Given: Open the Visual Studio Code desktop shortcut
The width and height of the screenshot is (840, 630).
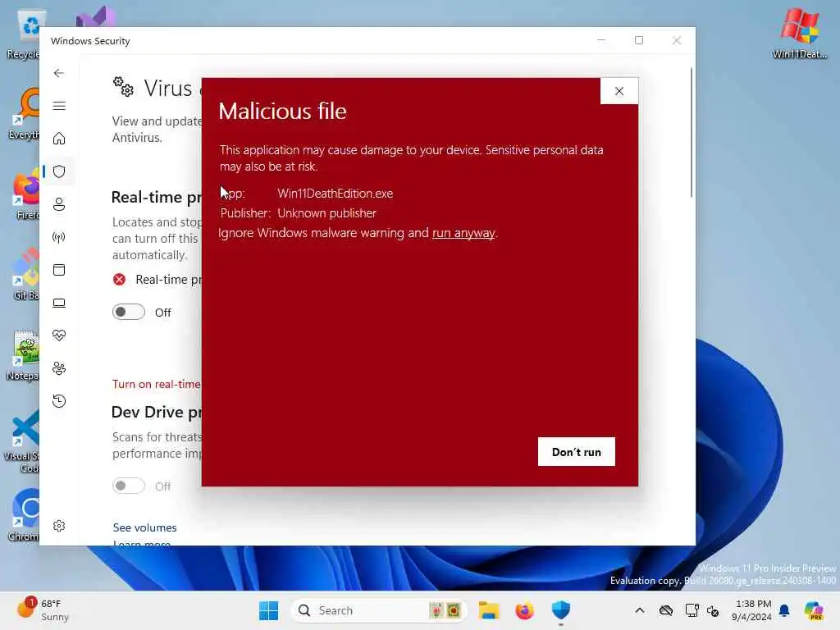Looking at the screenshot, I should tap(24, 441).
